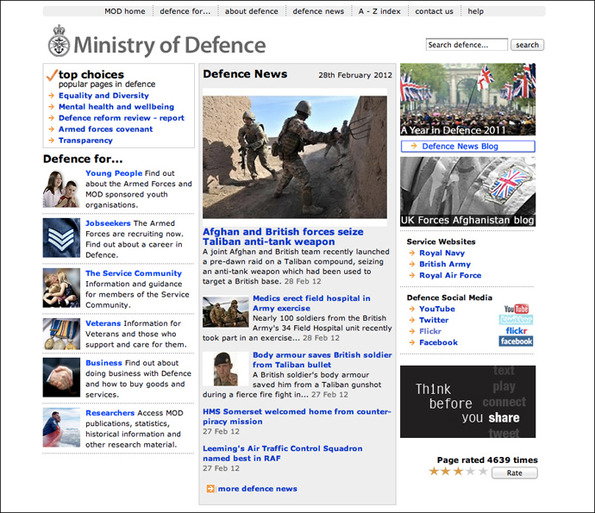Viewport: 595px width, 513px height.
Task: Open the defence news menu item
Action: (318, 11)
